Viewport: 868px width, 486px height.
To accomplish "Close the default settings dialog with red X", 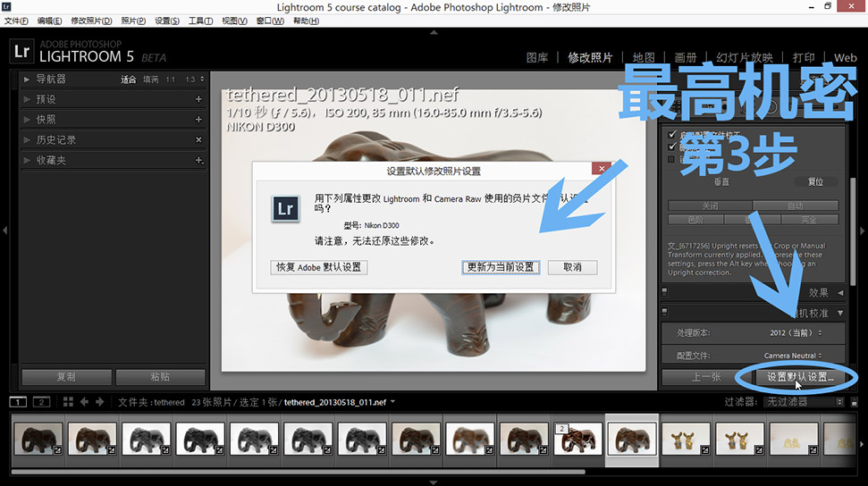I will (x=602, y=168).
